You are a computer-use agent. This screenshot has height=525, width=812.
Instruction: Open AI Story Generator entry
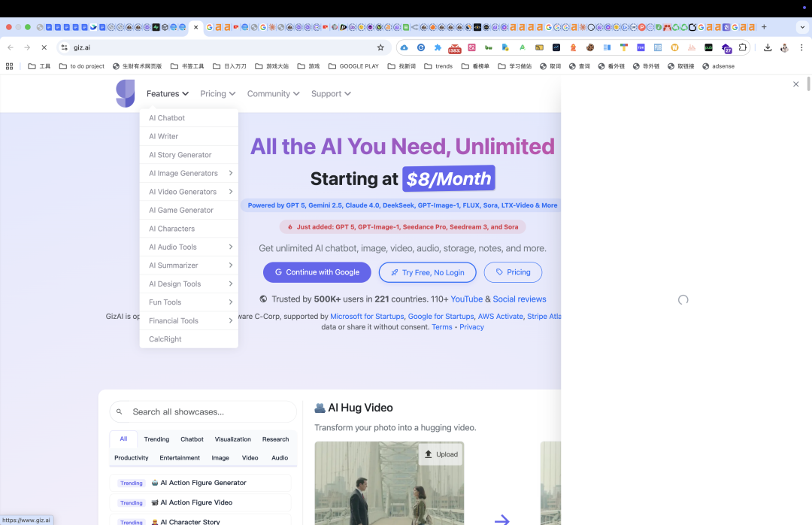[x=189, y=155]
